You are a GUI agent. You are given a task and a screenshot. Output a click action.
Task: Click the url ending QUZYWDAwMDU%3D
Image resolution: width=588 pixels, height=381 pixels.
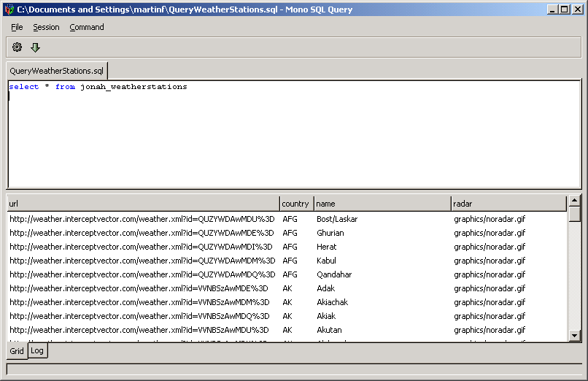point(142,219)
